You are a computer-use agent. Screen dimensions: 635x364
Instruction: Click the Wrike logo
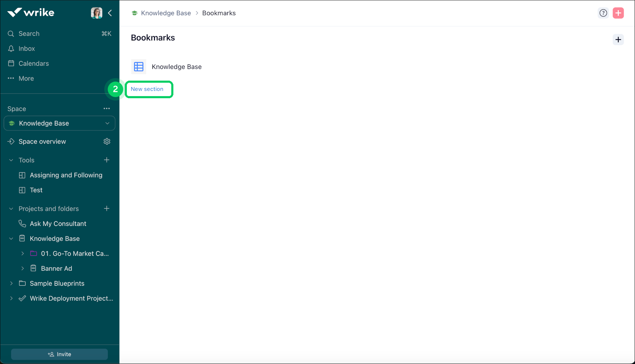(x=30, y=12)
